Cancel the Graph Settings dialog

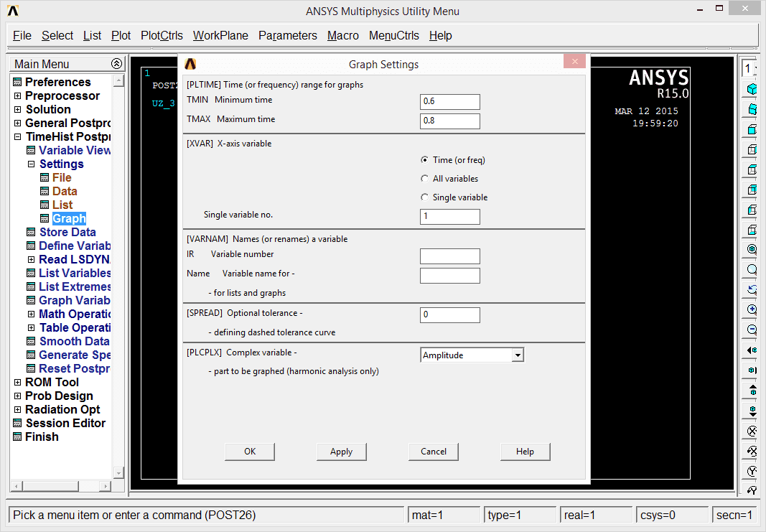[434, 452]
